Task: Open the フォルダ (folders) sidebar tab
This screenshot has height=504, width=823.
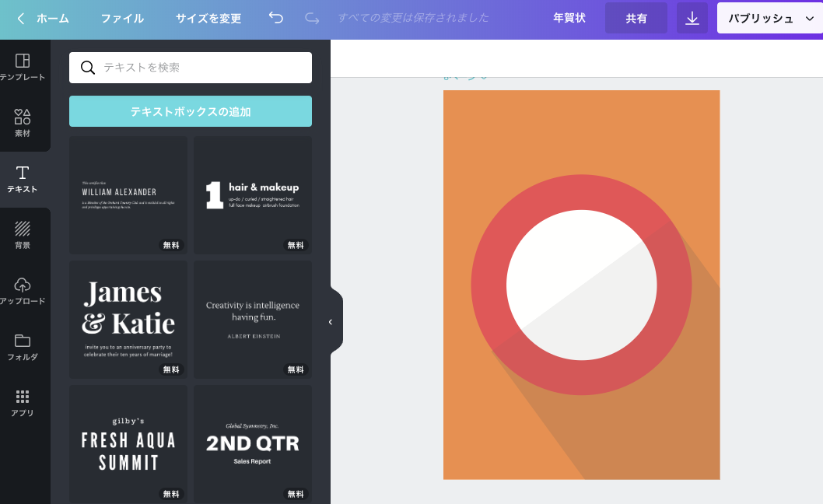Action: pyautogui.click(x=23, y=347)
